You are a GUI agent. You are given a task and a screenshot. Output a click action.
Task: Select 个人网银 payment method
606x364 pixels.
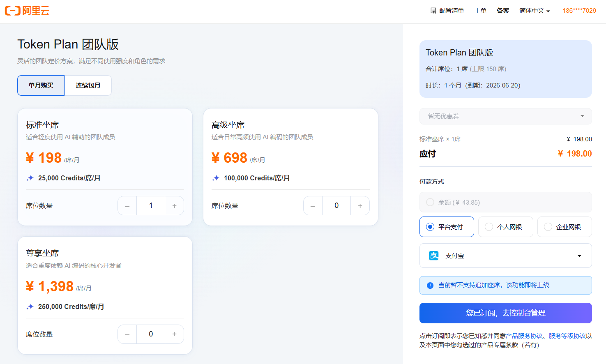506,227
